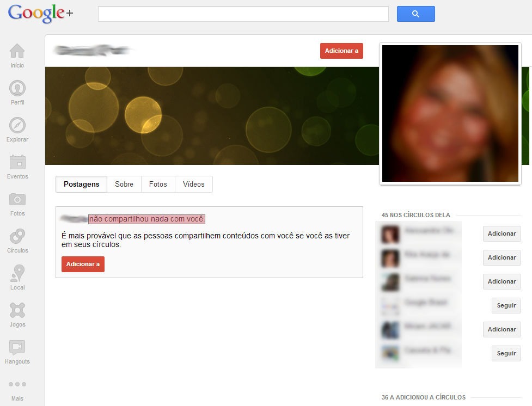This screenshot has width=532, height=406.
Task: Click the large blurred profile photo
Action: coord(450,113)
